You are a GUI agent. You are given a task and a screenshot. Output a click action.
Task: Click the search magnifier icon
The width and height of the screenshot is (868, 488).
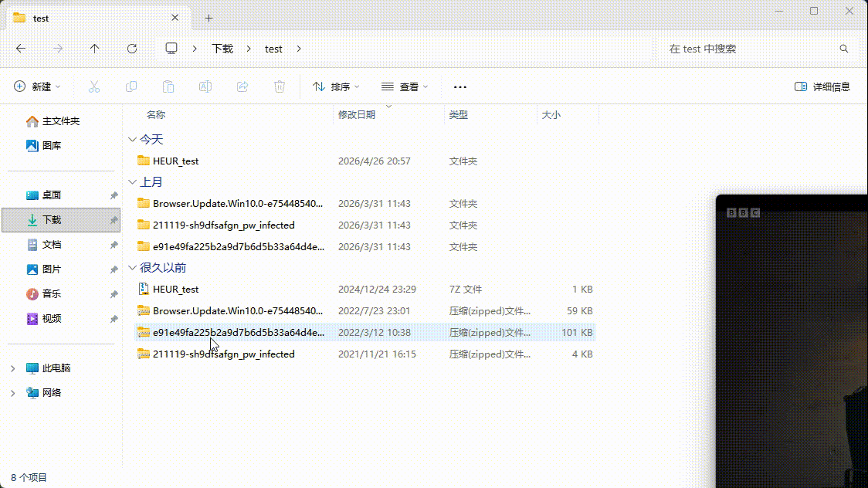coord(843,49)
